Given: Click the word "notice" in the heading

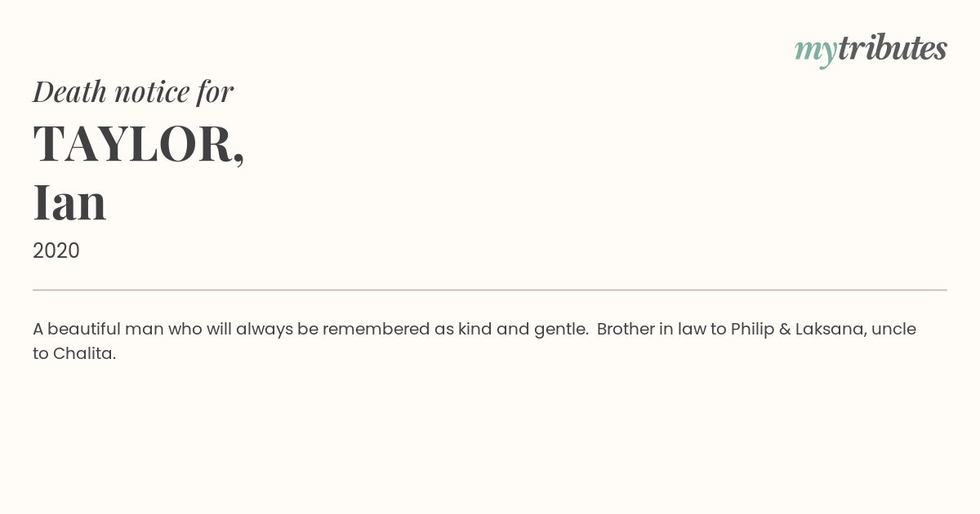Looking at the screenshot, I should (x=152, y=92).
